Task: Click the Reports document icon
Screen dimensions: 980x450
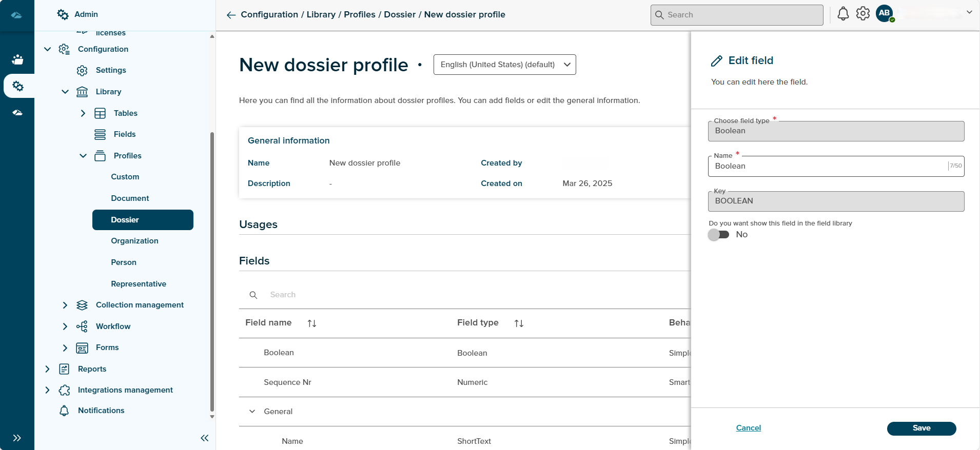Action: (64, 369)
